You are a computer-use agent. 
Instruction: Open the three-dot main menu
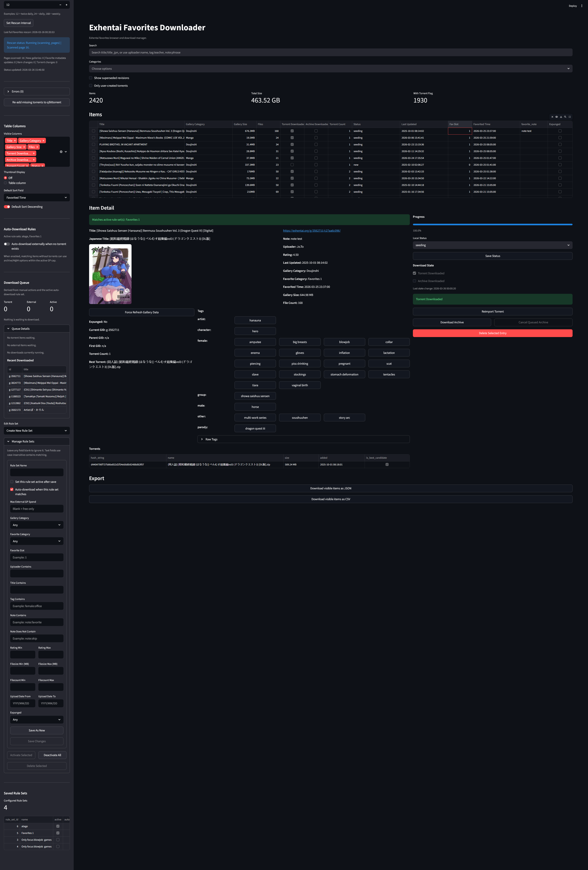click(x=582, y=6)
